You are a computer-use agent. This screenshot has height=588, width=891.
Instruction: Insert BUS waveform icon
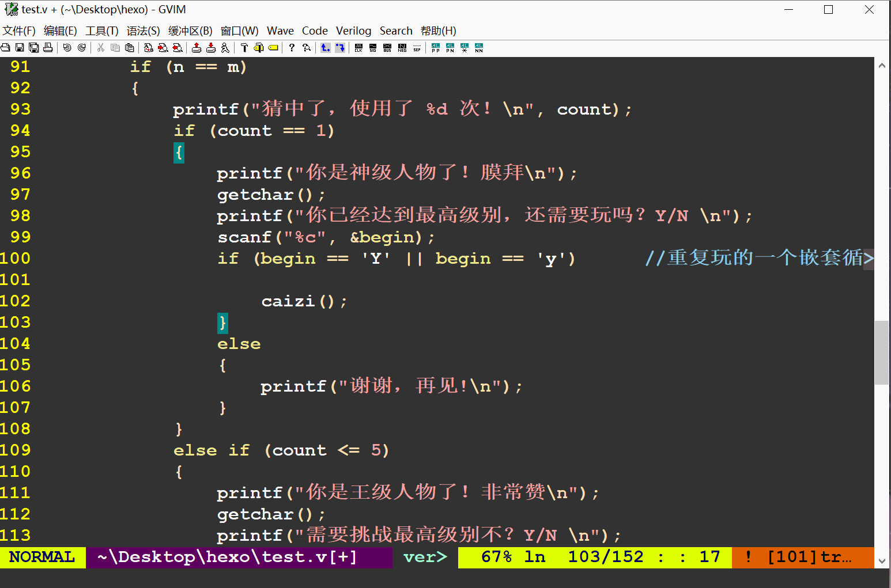tap(387, 48)
